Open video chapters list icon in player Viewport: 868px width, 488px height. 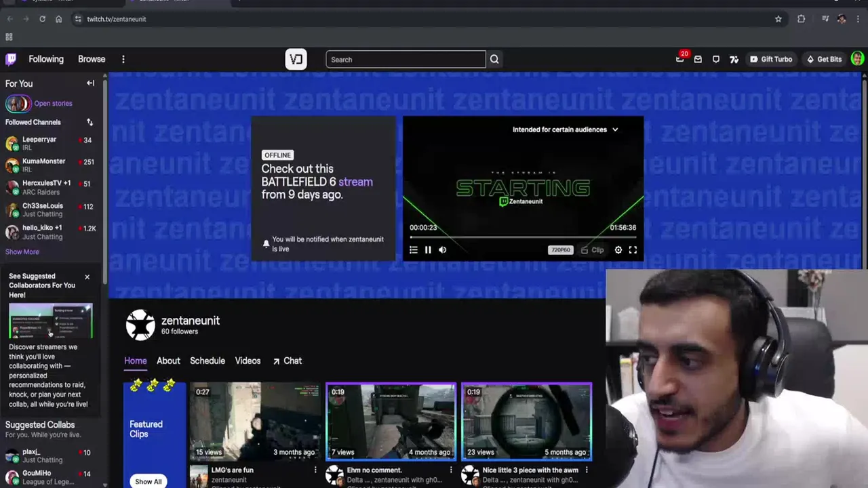[413, 250]
